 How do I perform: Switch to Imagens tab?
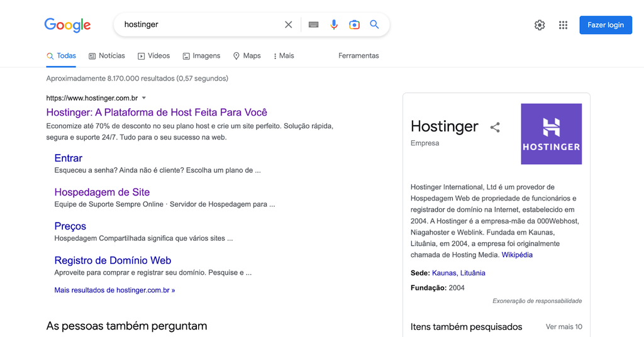click(x=201, y=56)
